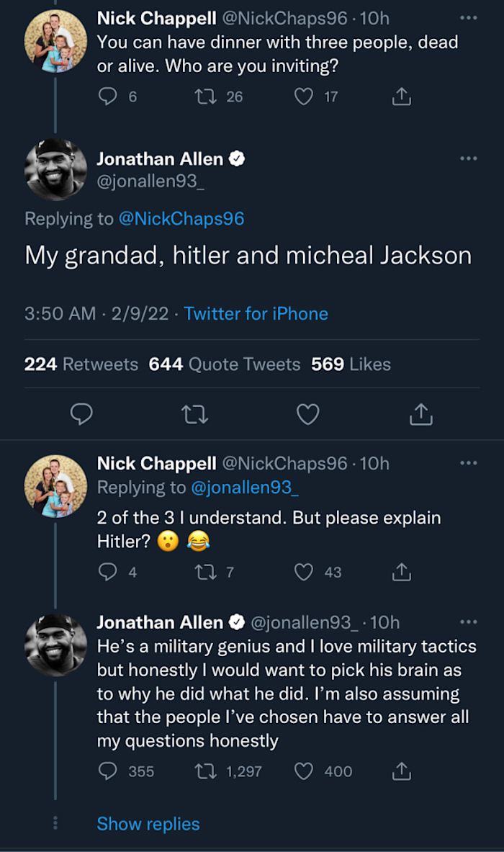Share Jonathan Allen's main tweet
The image size is (504, 852).
pyautogui.click(x=420, y=413)
